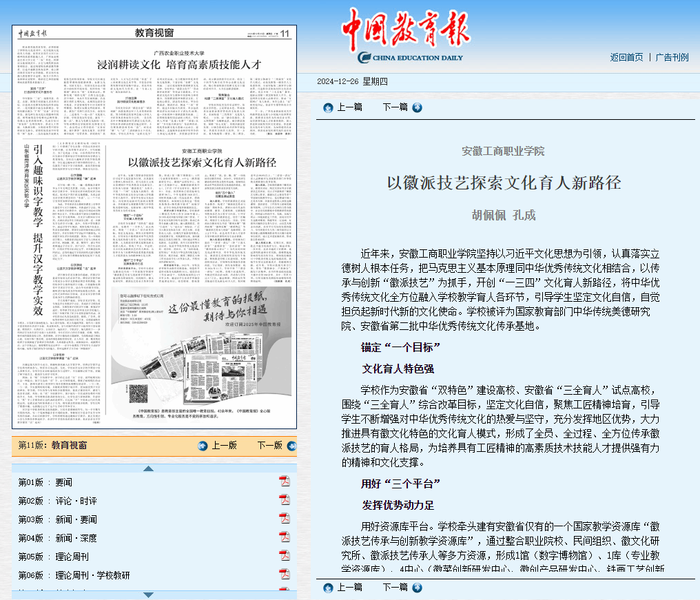This screenshot has width=700, height=600.
Task: Open 第05版：理论周刊 in page list
Action: (x=54, y=557)
